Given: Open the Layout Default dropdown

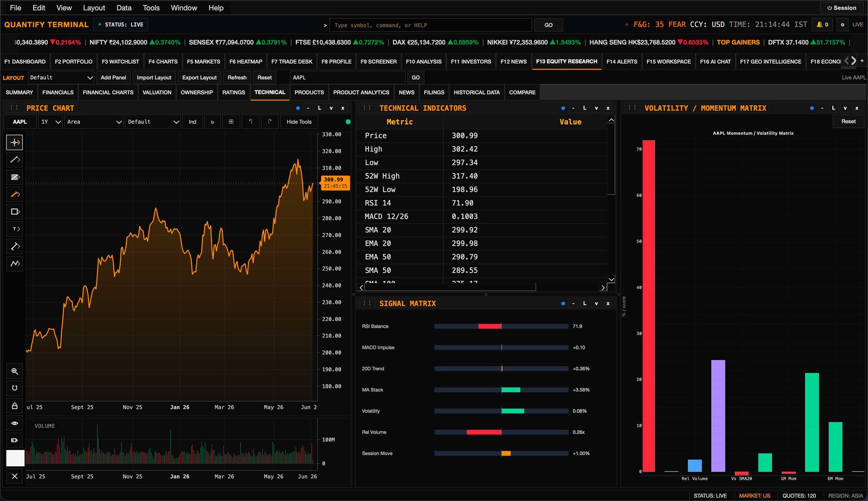Looking at the screenshot, I should [x=61, y=78].
